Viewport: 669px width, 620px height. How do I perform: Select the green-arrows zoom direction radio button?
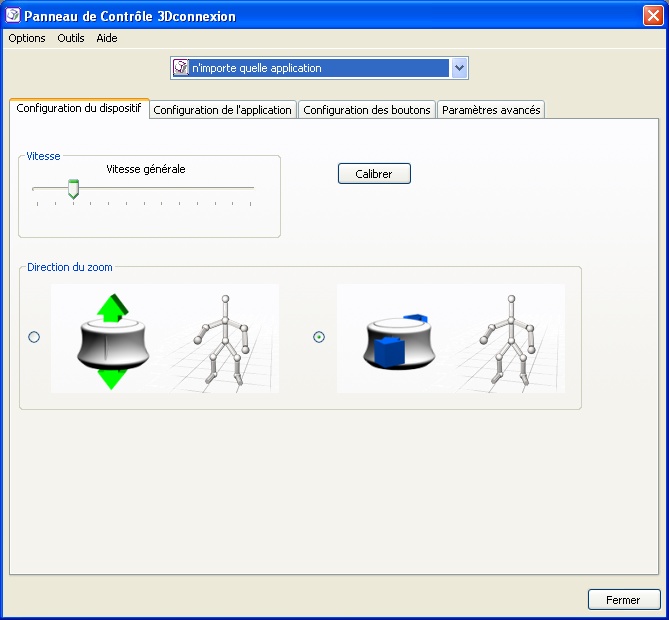34,337
